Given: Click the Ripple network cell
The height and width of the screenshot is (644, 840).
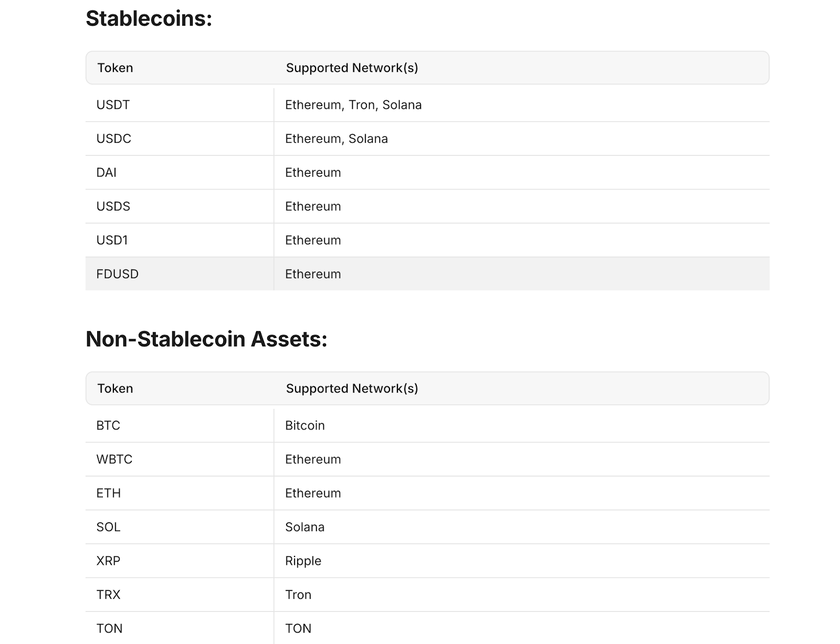Looking at the screenshot, I should click(x=522, y=561).
